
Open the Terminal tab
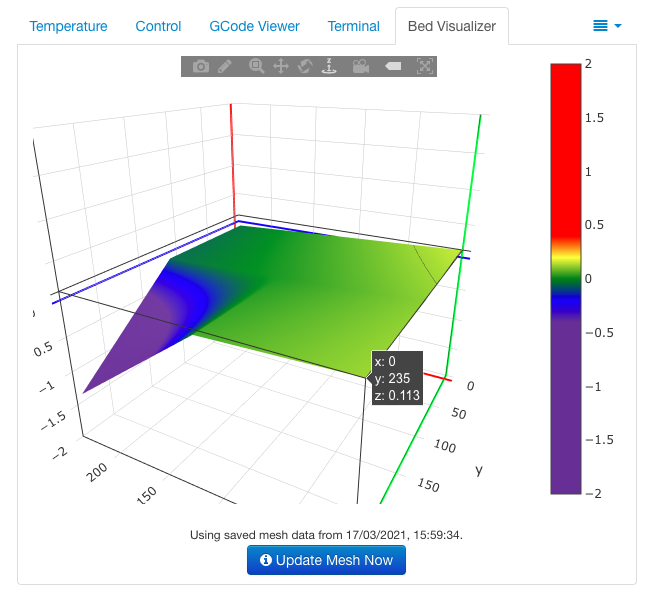point(353,26)
